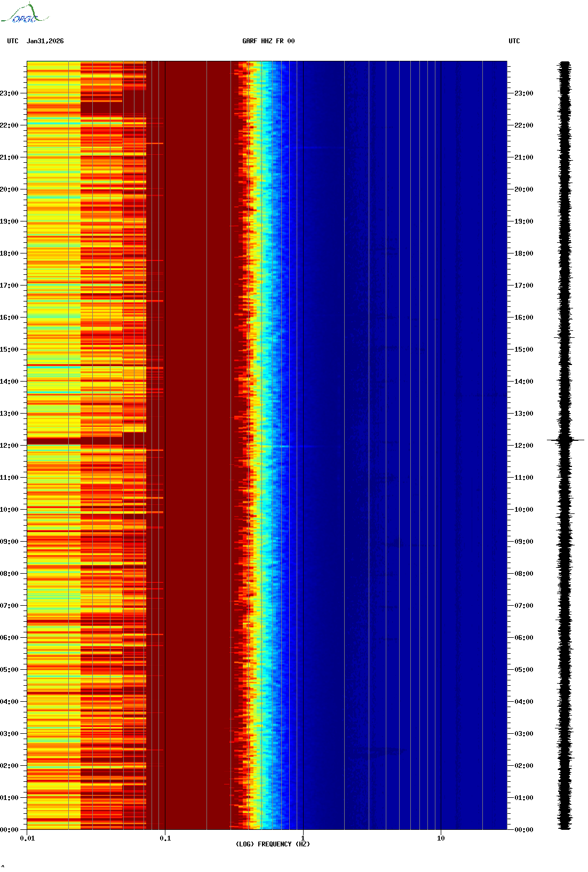This screenshot has width=588, height=872.
Task: Click the OGS logo in the corner
Action: click(25, 14)
